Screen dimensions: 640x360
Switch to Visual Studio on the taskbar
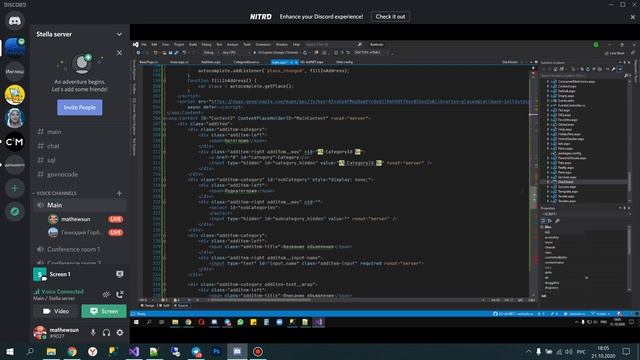(x=134, y=351)
